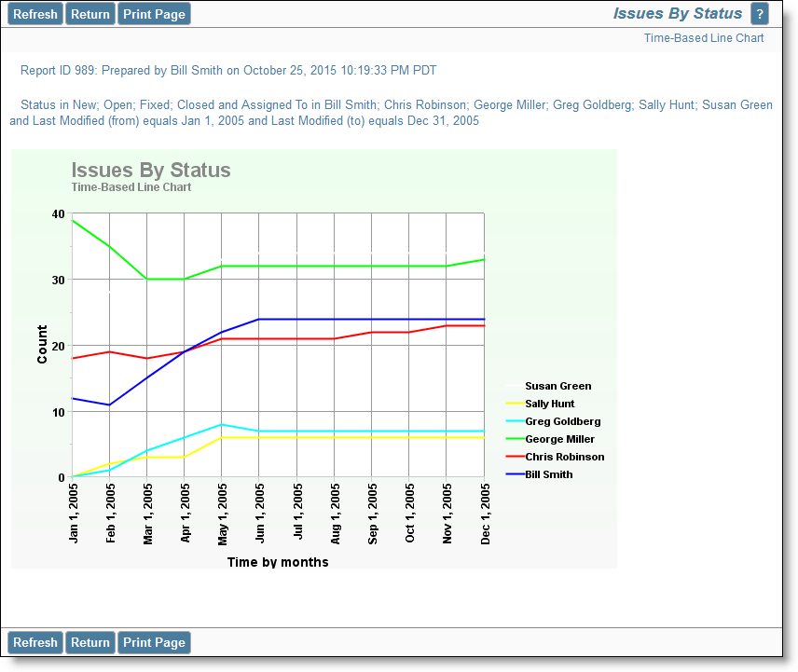Screen dimensions: 798x672
Task: Click the y-axis value 40
Action: (58, 214)
